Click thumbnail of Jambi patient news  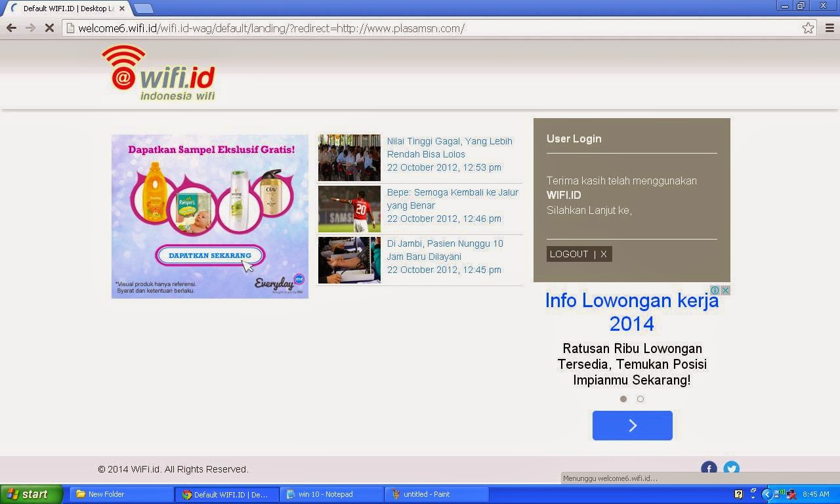pyautogui.click(x=349, y=260)
